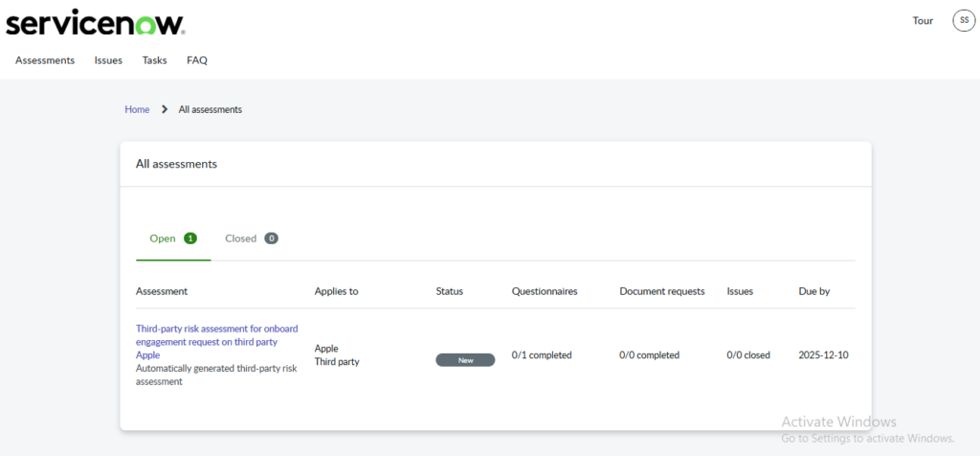Click the gray Closed count badge
Image resolution: width=980 pixels, height=456 pixels.
[271, 239]
